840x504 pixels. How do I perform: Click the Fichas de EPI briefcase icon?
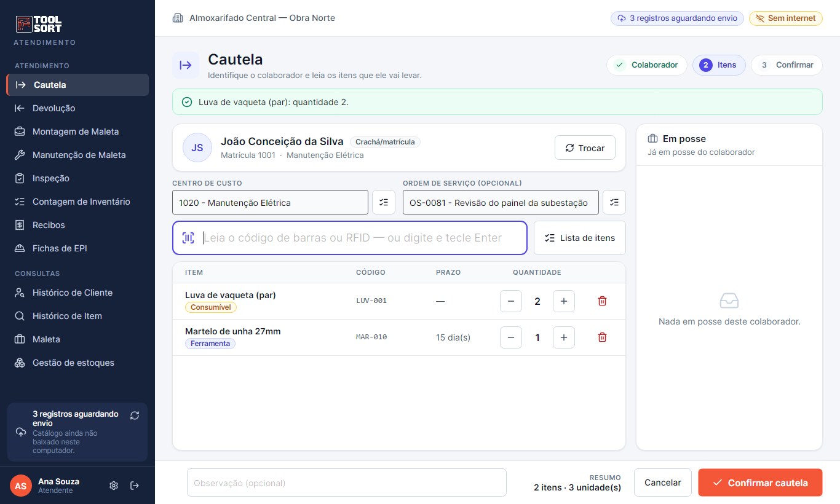click(20, 248)
